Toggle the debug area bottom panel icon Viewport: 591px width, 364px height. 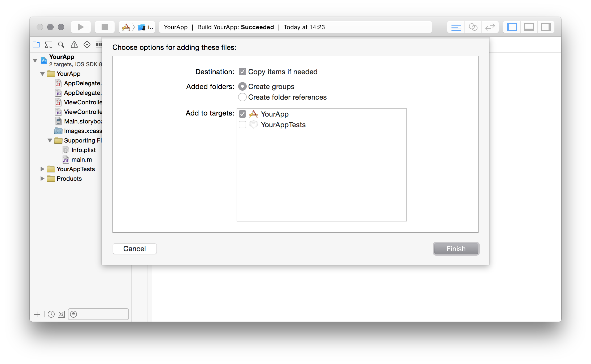529,27
